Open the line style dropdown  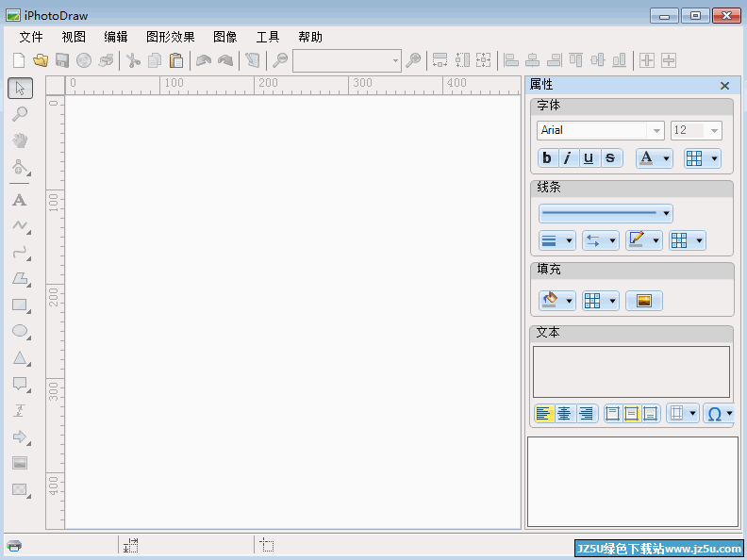point(606,213)
